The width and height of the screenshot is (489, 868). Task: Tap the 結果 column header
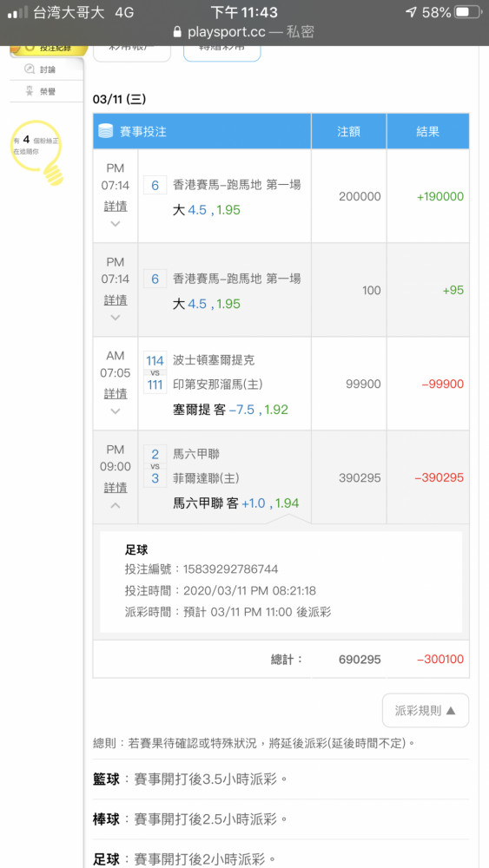[x=428, y=131]
